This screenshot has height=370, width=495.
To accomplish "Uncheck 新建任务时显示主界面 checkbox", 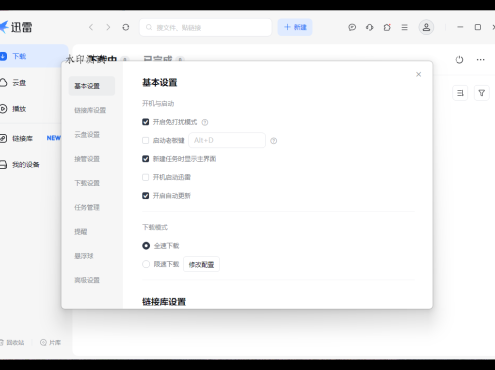I will coord(145,159).
